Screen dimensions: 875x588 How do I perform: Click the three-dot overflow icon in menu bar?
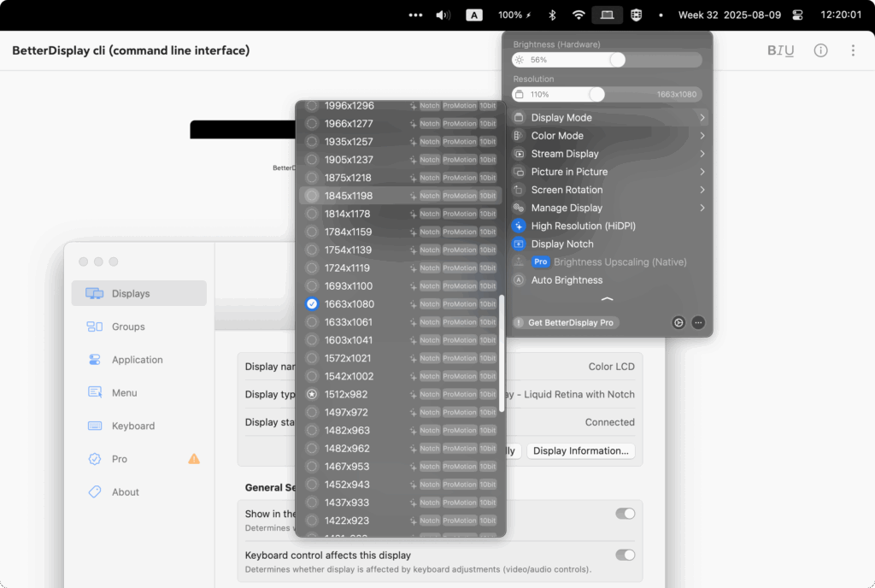416,15
